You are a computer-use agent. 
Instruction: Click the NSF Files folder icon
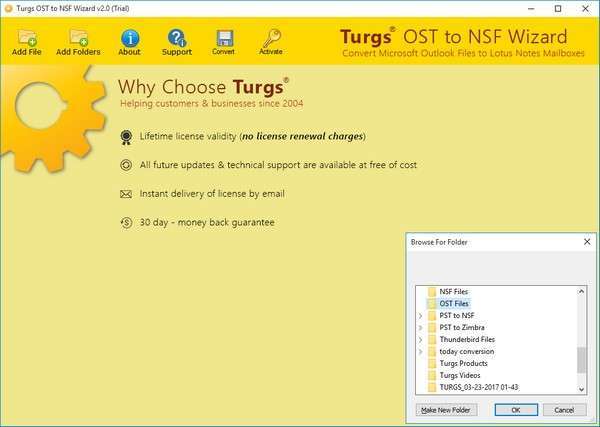click(x=432, y=292)
